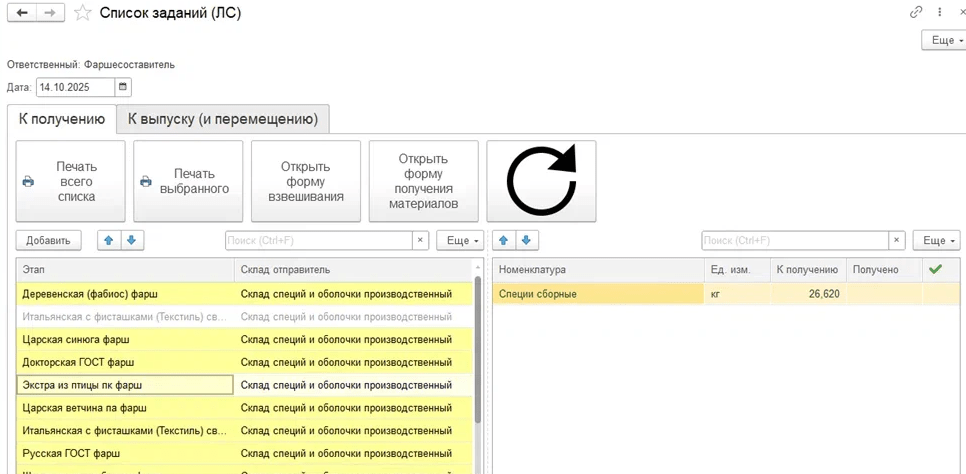Click the forward navigation arrow
The height and width of the screenshot is (474, 966).
click(50, 13)
